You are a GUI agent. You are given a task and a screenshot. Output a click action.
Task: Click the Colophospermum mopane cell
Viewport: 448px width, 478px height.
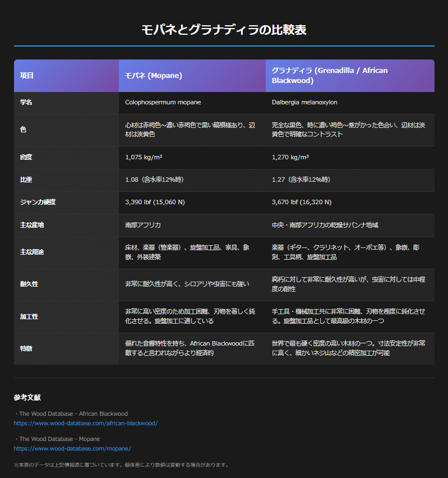click(x=163, y=103)
